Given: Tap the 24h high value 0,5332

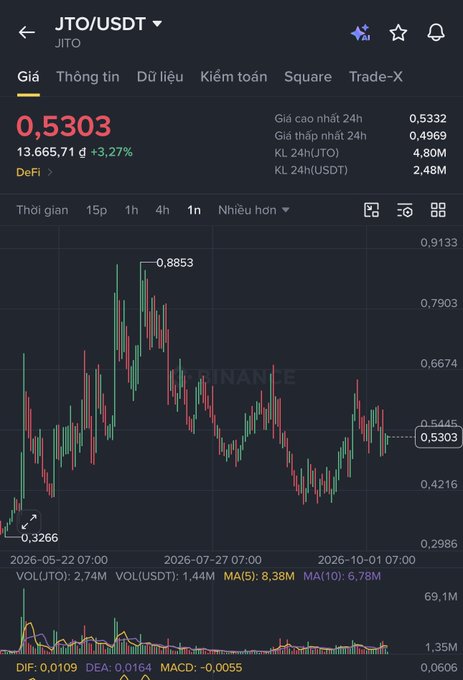Looking at the screenshot, I should [x=427, y=118].
